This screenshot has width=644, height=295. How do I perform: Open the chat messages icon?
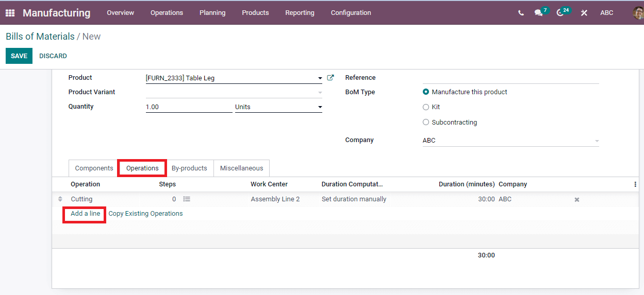539,13
